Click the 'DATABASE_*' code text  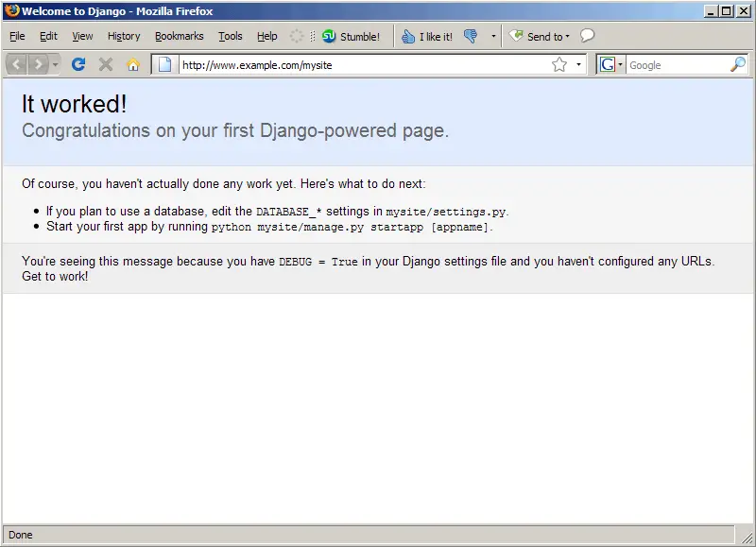pyautogui.click(x=289, y=212)
